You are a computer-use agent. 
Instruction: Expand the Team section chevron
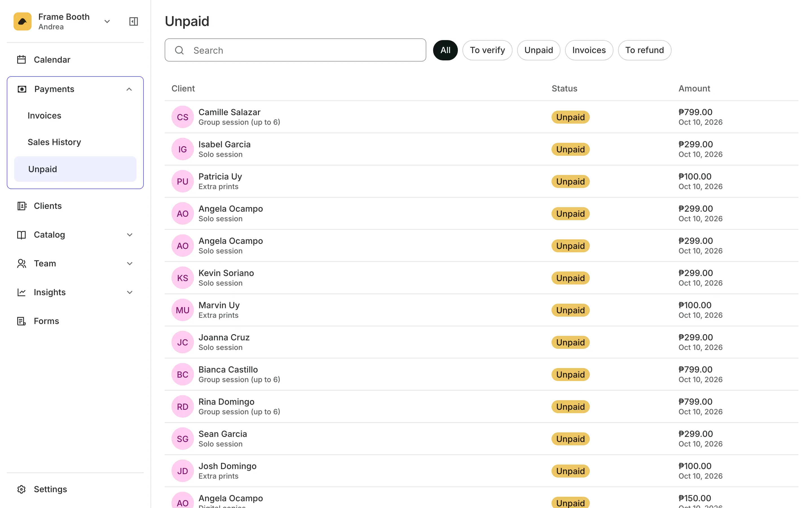pos(130,264)
